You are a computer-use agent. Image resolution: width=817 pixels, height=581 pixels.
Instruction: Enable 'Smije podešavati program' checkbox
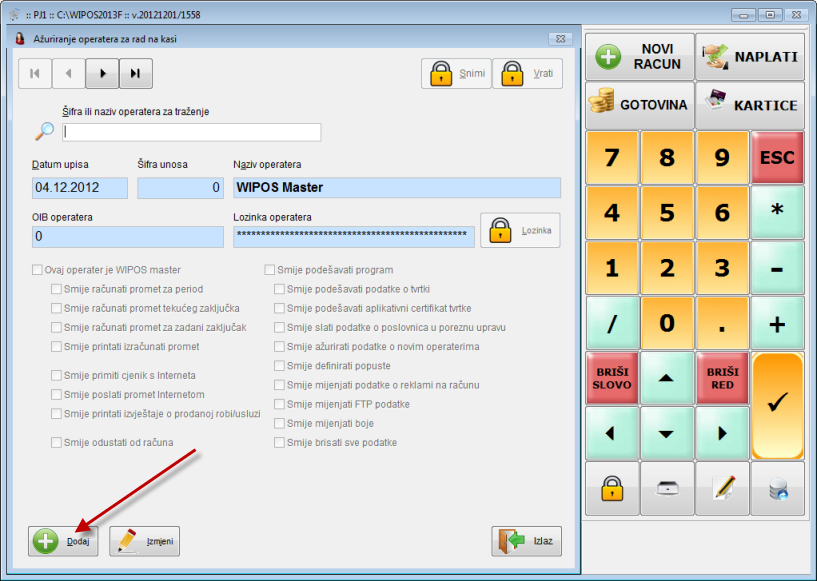coord(270,270)
